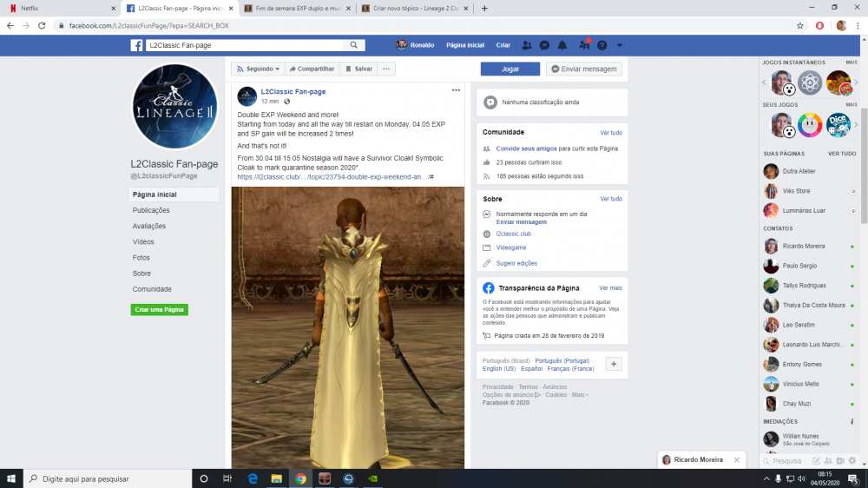The width and height of the screenshot is (868, 488).
Task: Open page more actions ellipsis button
Action: [x=386, y=69]
